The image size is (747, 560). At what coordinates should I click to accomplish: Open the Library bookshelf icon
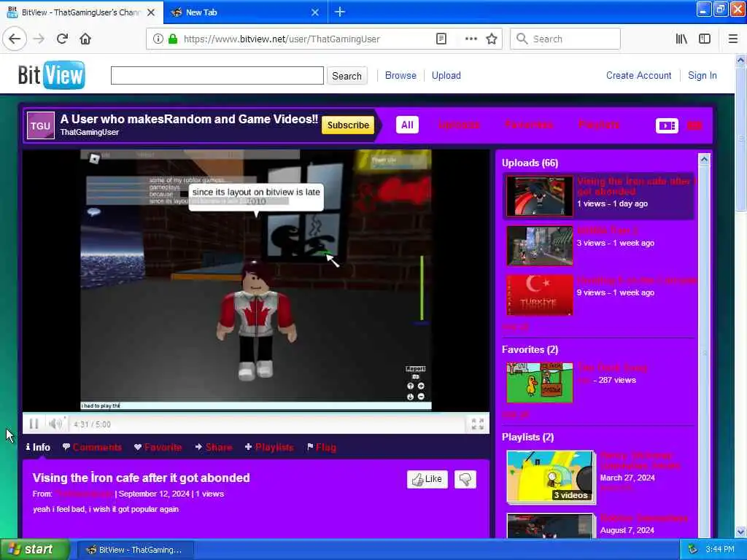tap(681, 39)
